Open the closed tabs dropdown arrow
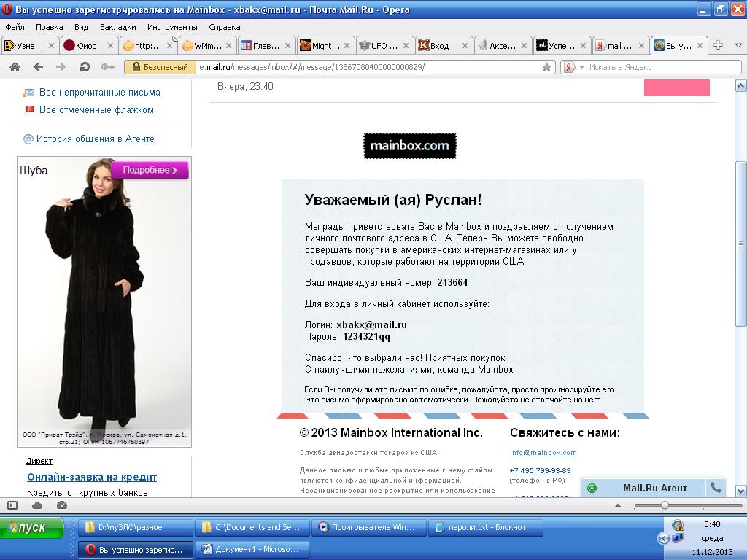747x560 pixels. pyautogui.click(x=738, y=46)
